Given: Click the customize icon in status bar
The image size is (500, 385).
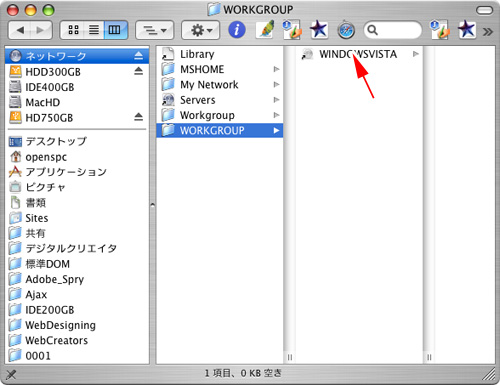Looking at the screenshot, I should 11,375.
